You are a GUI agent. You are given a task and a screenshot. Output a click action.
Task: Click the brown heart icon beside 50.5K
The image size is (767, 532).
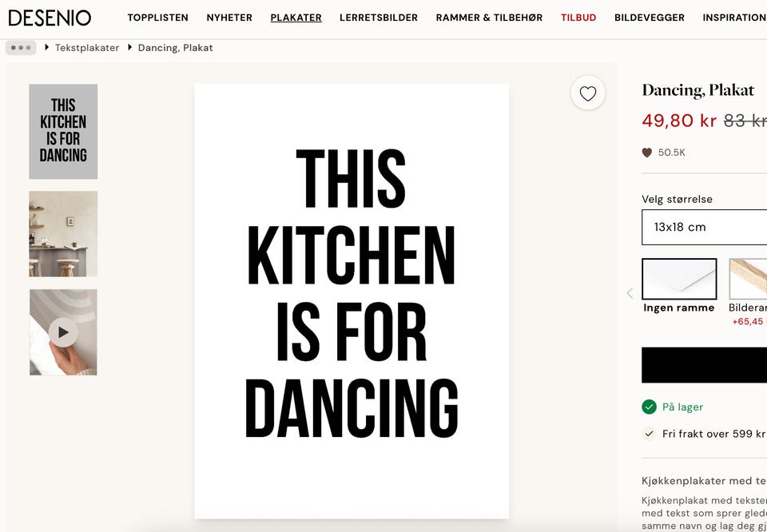[x=646, y=153]
